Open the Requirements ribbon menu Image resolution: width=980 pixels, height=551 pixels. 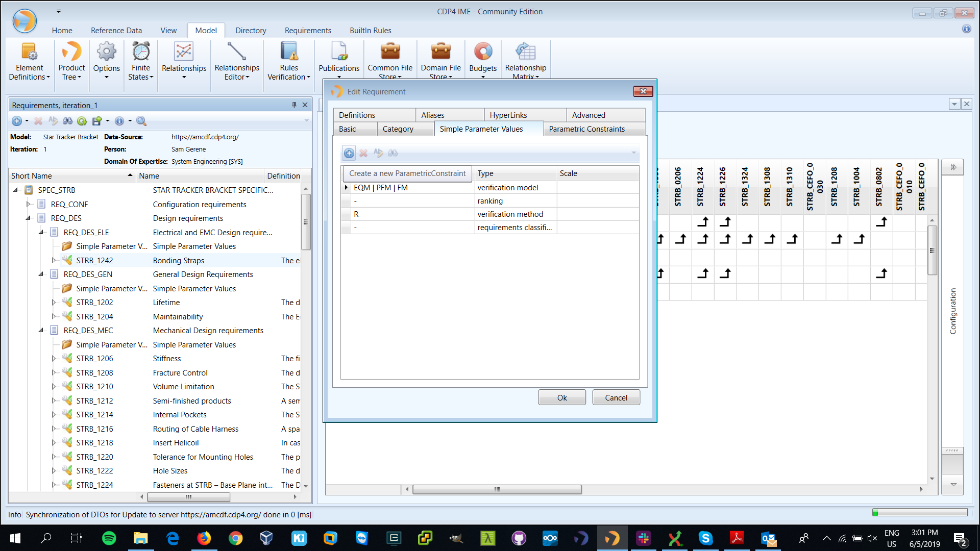pos(307,31)
